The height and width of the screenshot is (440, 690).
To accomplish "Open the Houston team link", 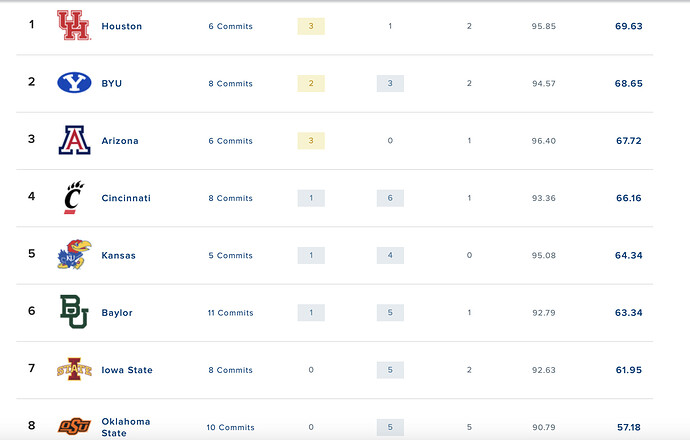I will coord(121,26).
